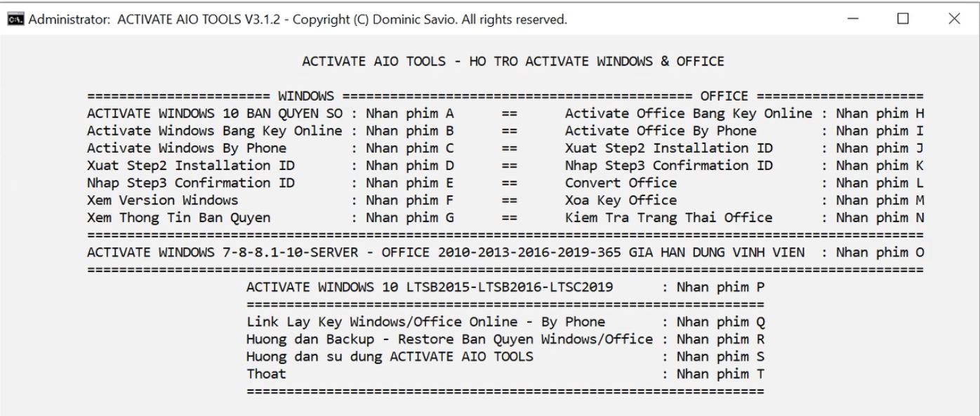Click 'Nhan phim S' label
The height and width of the screenshot is (416, 980).
[x=720, y=357]
